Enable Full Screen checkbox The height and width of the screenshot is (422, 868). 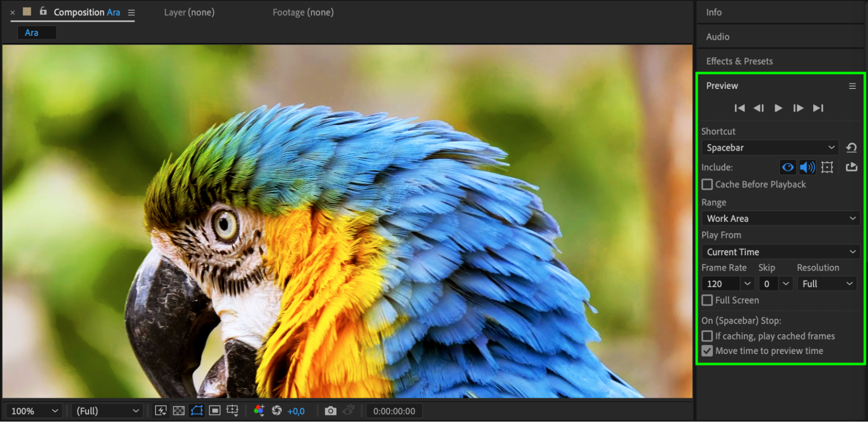707,300
